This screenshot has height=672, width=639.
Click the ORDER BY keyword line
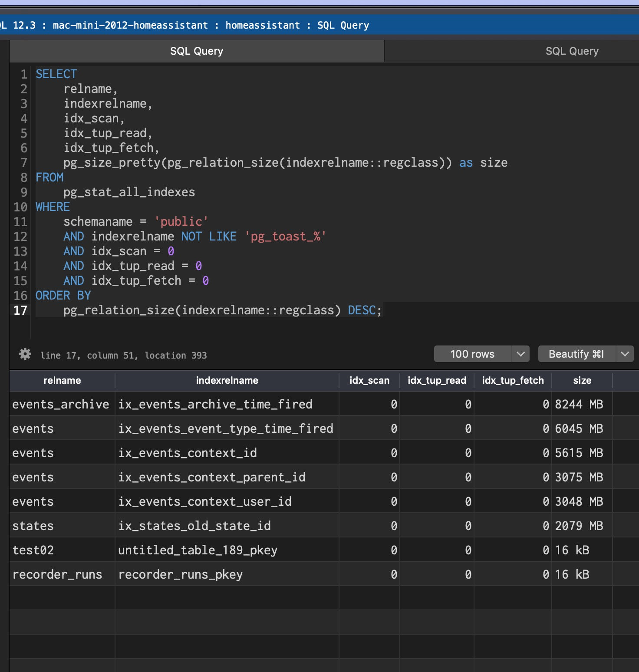63,296
